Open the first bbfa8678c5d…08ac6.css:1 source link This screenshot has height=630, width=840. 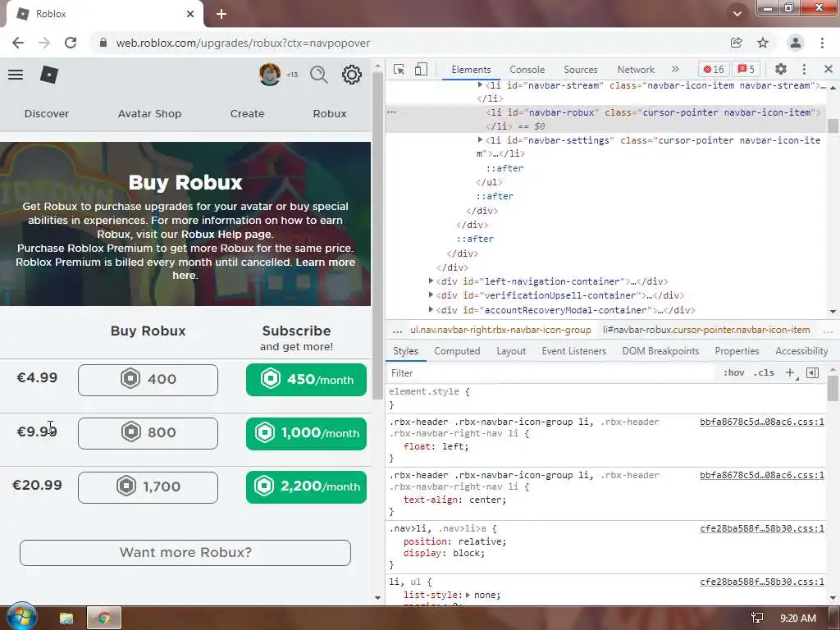click(762, 422)
